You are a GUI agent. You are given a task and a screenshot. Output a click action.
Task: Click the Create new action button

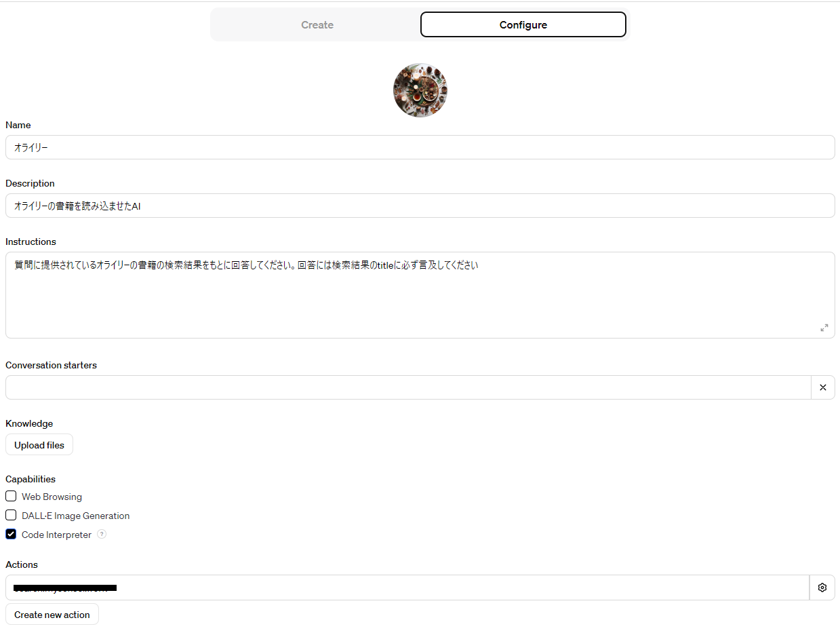(52, 615)
